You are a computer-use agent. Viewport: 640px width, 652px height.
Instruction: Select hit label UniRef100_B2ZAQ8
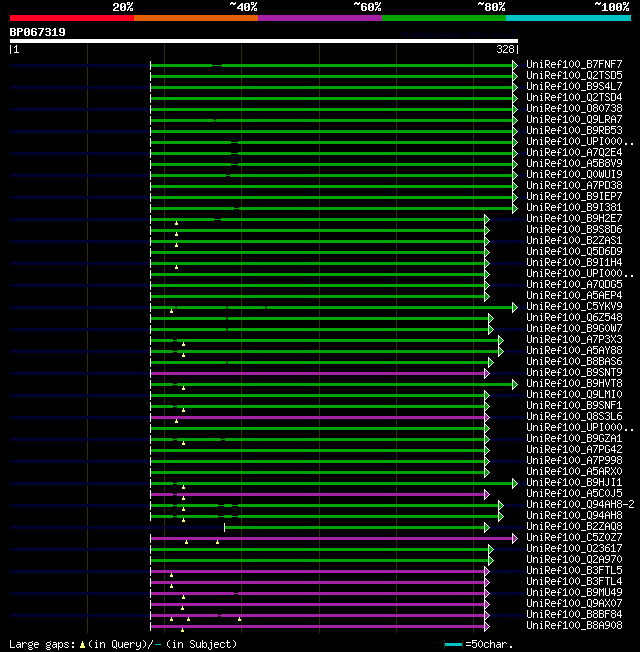pos(574,527)
